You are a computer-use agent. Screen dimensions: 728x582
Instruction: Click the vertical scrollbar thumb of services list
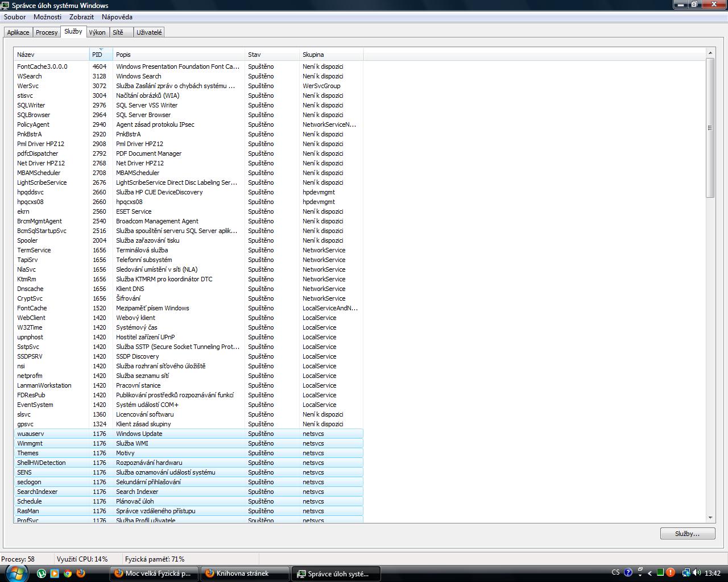tap(710, 128)
